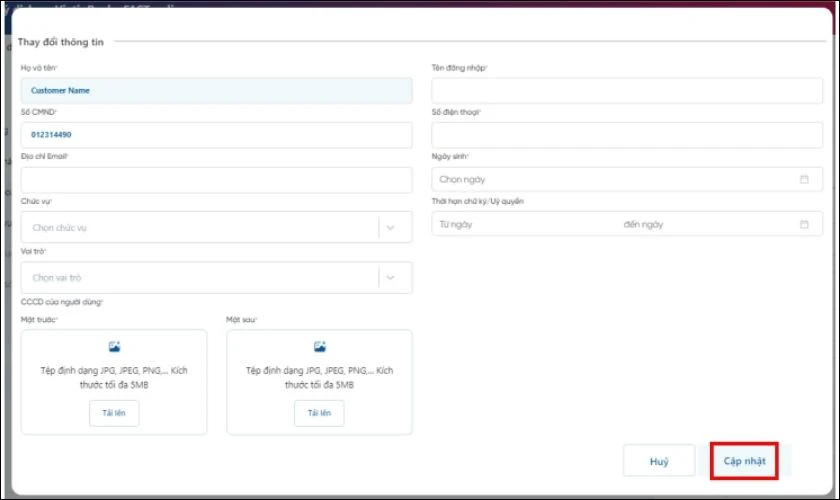This screenshot has height=500, width=840.
Task: Click the Chọn ngày birthday field
Action: 627,180
